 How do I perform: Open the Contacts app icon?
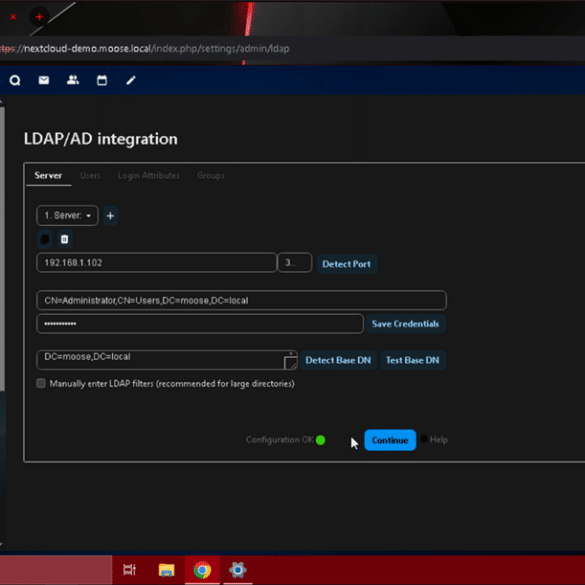point(73,80)
